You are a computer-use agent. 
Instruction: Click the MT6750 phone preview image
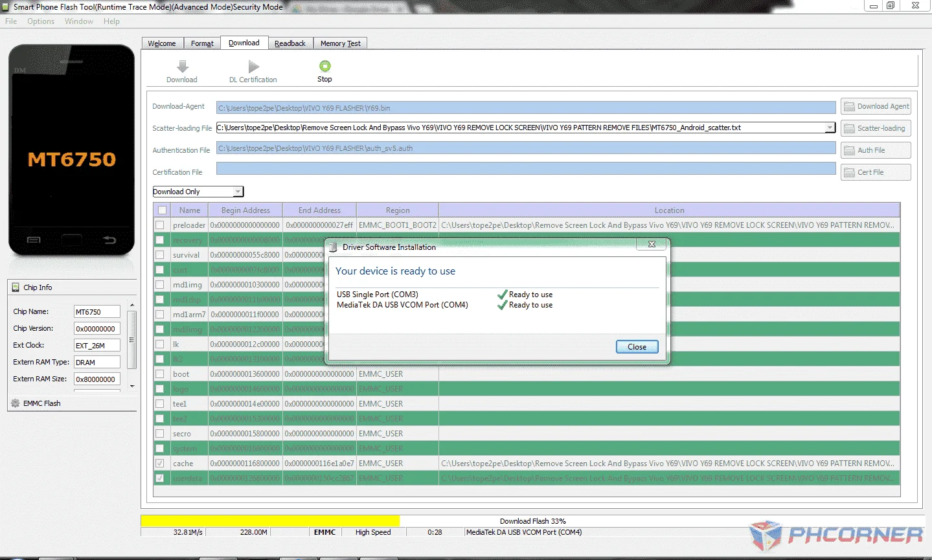point(71,150)
